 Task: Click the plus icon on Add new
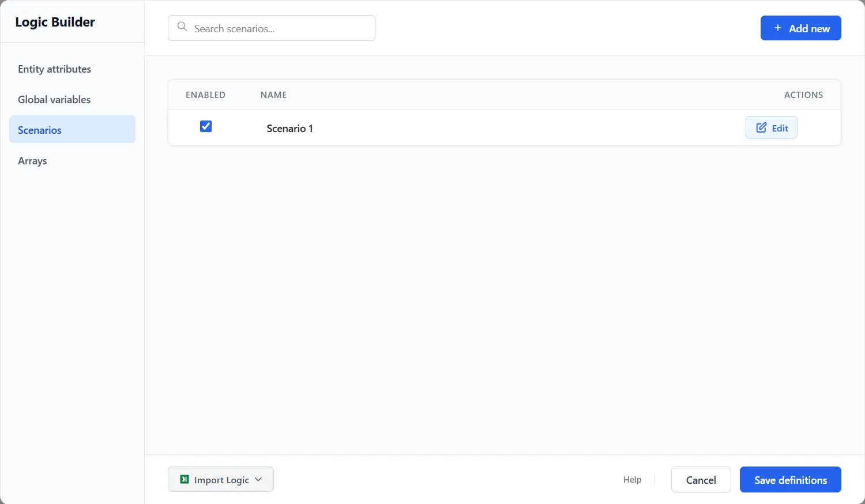pos(778,28)
